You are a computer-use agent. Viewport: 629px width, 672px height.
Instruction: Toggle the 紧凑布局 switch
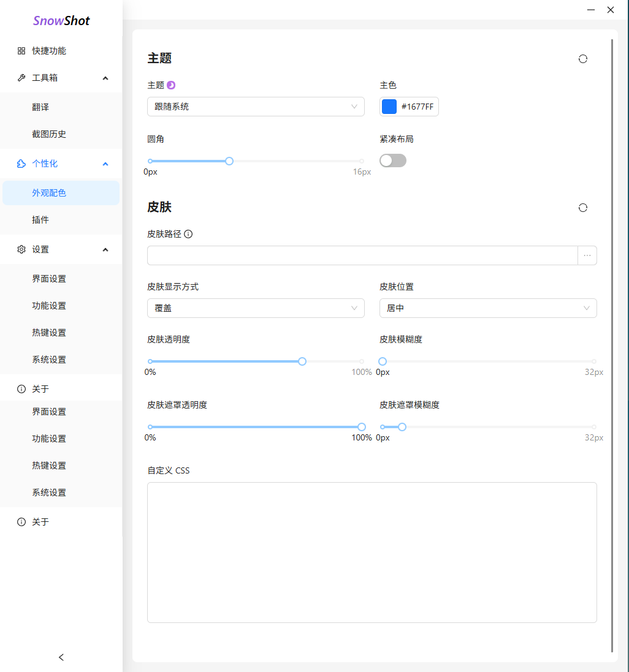(393, 160)
